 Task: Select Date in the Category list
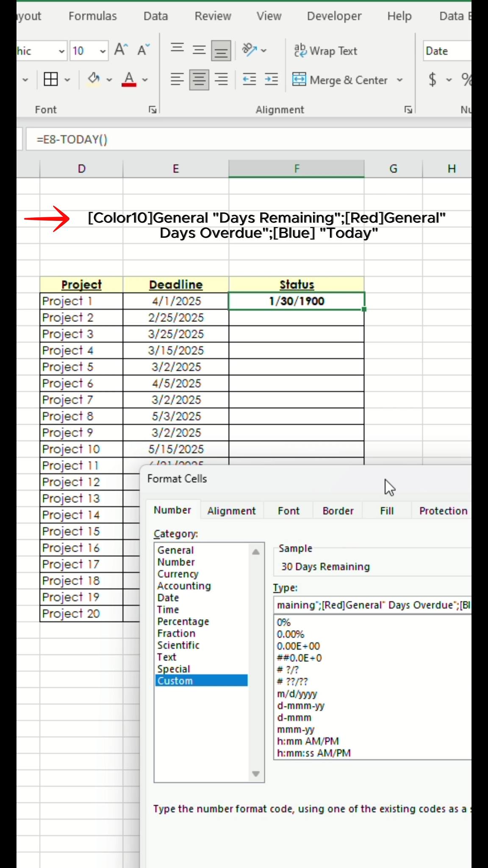[x=201, y=598]
